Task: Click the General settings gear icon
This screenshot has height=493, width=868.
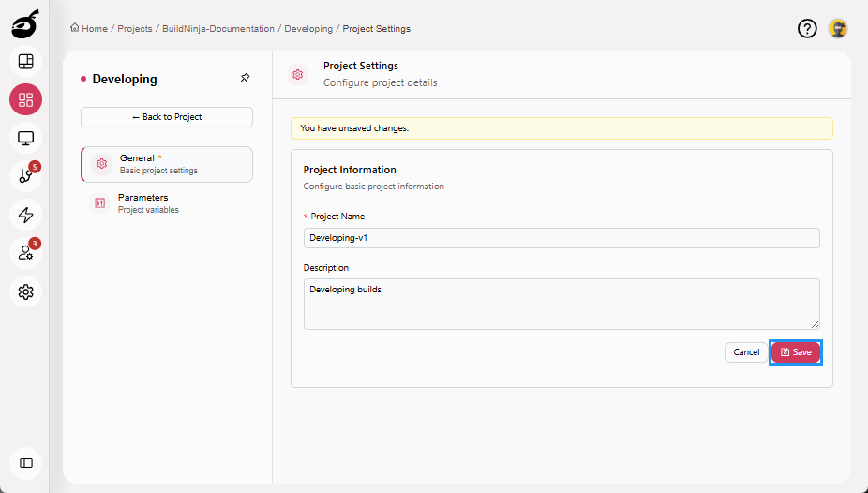Action: click(x=102, y=164)
